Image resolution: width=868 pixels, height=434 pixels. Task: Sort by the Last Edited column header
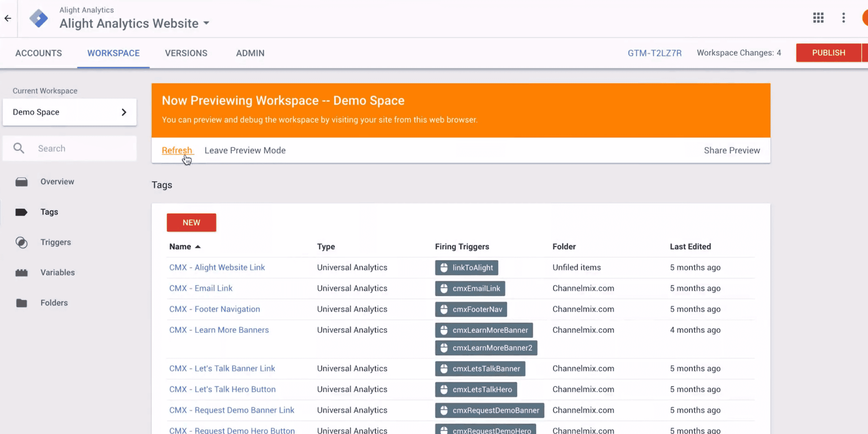(690, 246)
